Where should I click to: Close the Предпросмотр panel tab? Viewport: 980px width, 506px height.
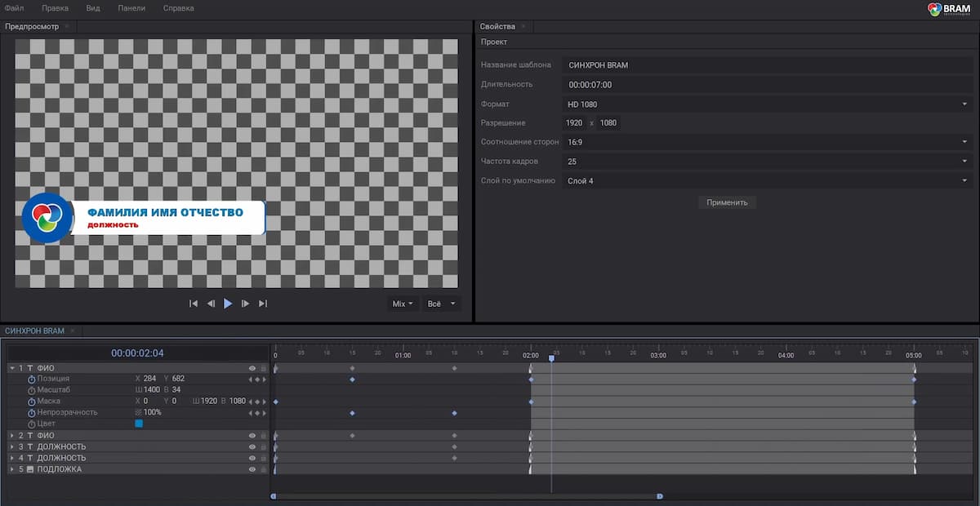pos(67,26)
